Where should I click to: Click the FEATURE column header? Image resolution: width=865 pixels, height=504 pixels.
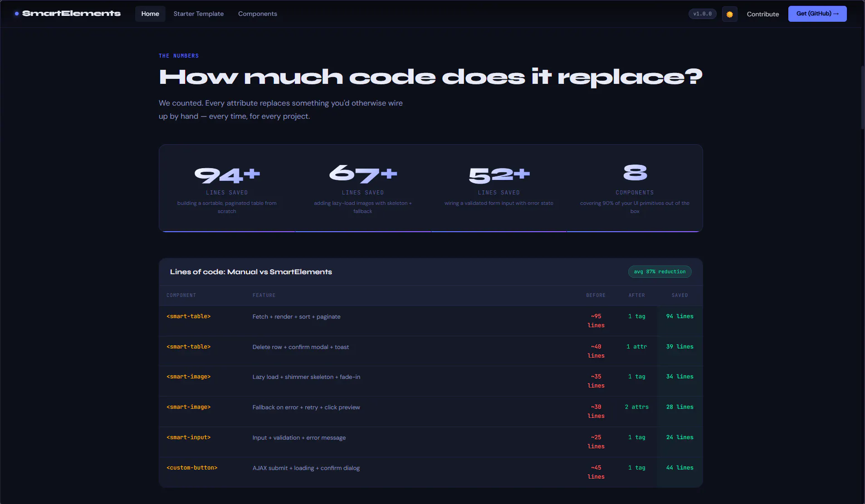264,295
